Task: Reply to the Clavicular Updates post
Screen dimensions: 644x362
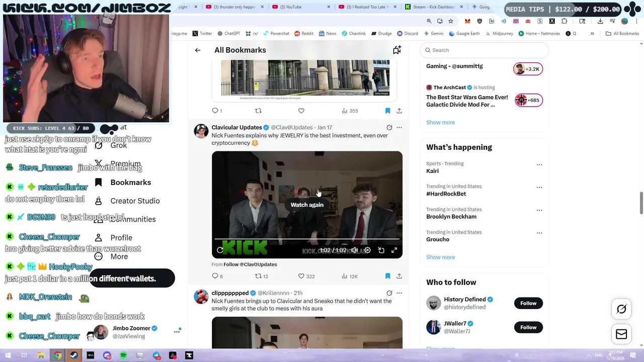Action: coord(217,276)
